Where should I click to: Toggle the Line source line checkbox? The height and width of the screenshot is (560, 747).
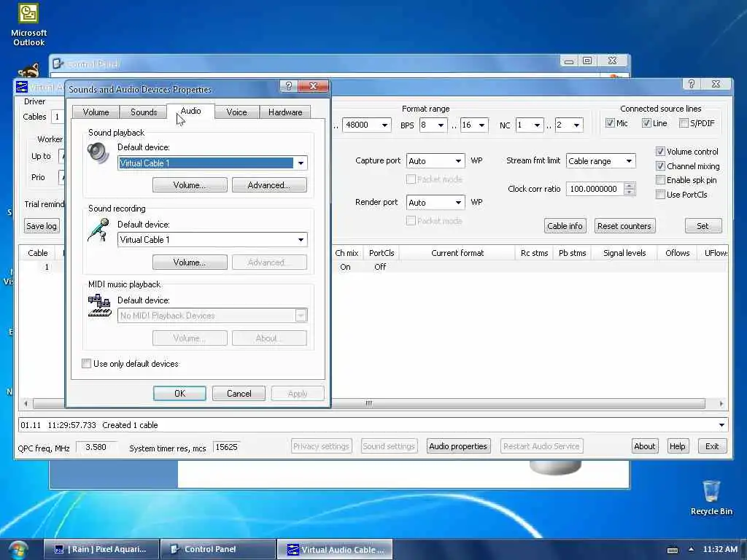pyautogui.click(x=646, y=123)
